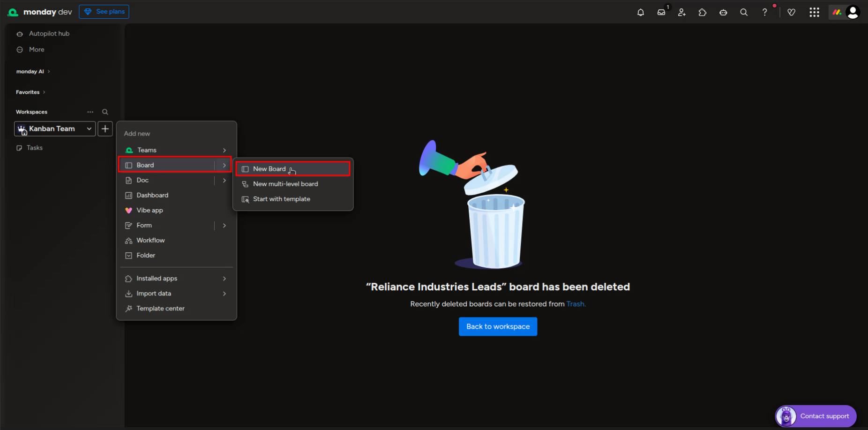Expand the Form submenu arrow
This screenshot has width=868, height=430.
click(x=224, y=225)
